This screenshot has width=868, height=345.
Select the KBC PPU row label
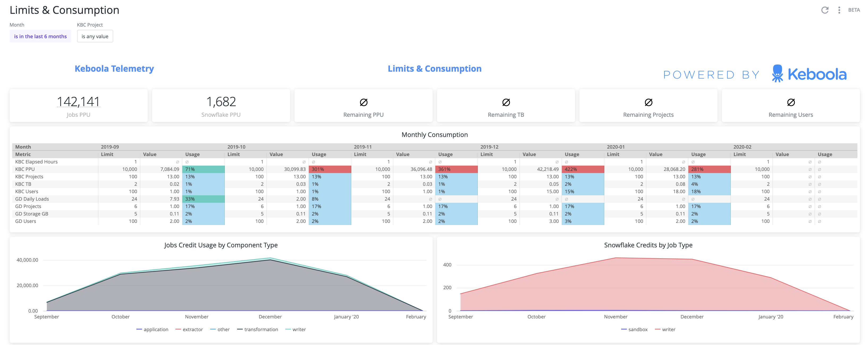pyautogui.click(x=25, y=169)
